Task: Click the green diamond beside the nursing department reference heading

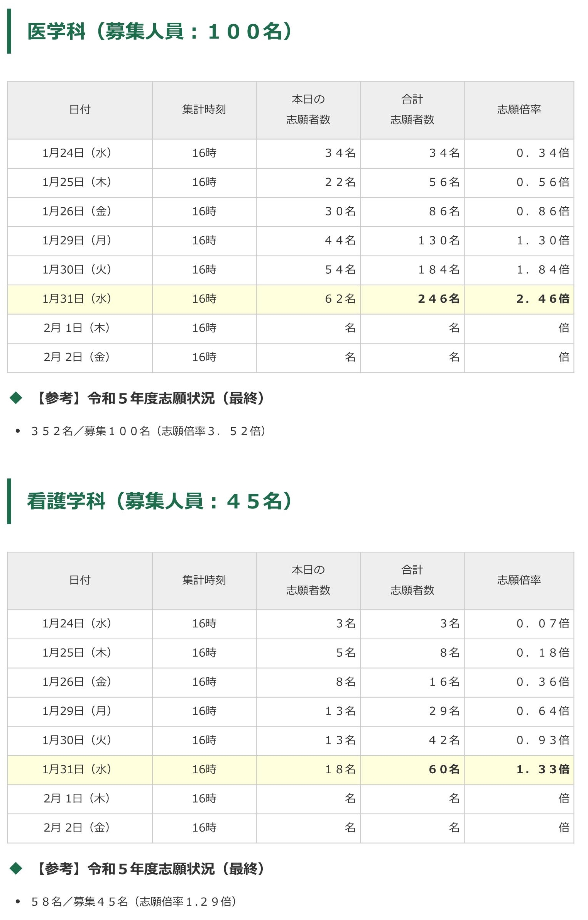Action: click(x=16, y=868)
